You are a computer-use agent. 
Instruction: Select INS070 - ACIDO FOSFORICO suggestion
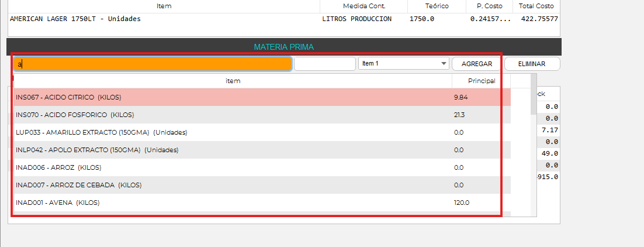pos(234,115)
